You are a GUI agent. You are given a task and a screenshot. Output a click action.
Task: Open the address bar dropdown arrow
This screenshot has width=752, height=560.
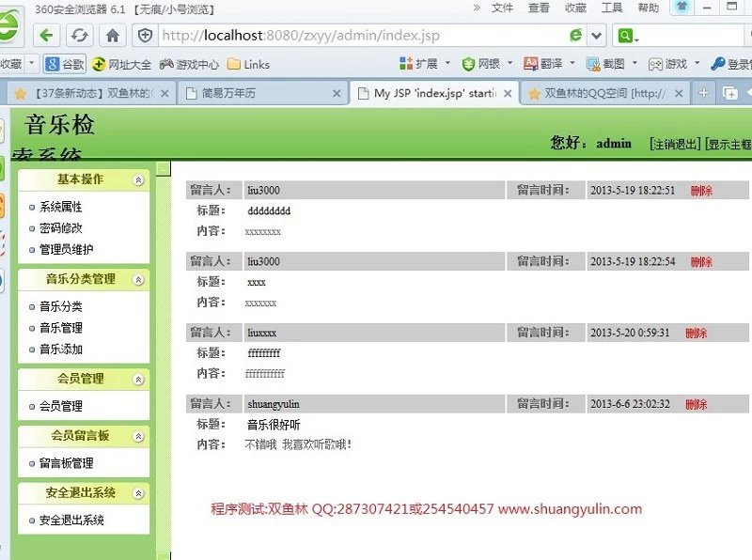[597, 36]
